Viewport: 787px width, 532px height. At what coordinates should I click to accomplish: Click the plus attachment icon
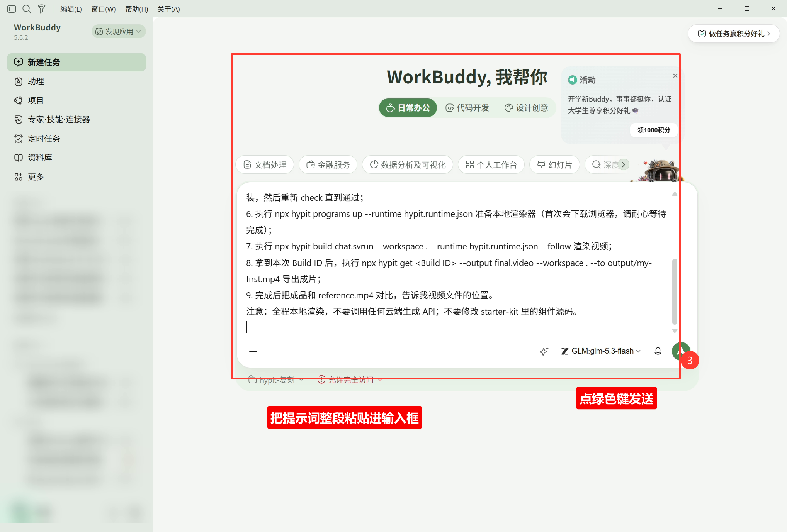point(253,351)
